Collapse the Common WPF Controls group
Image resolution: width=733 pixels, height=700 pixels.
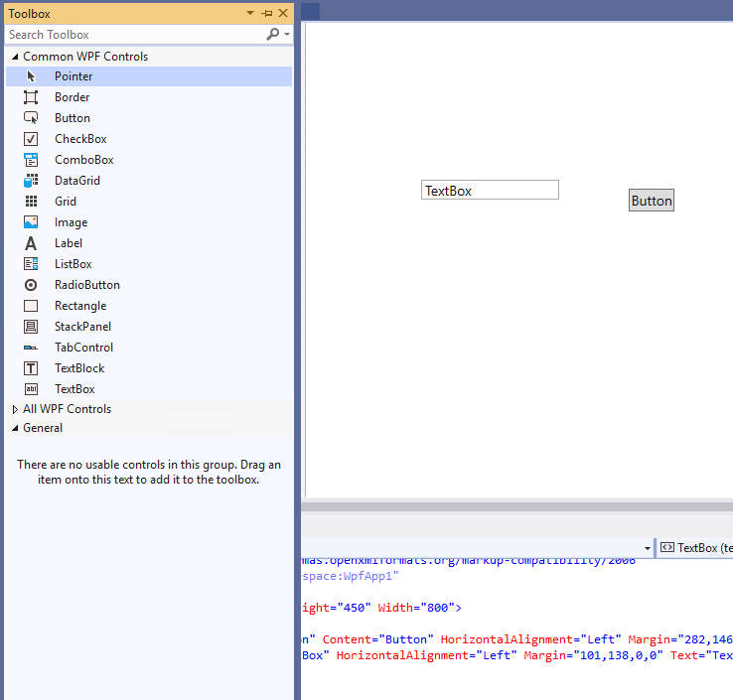[x=15, y=57]
